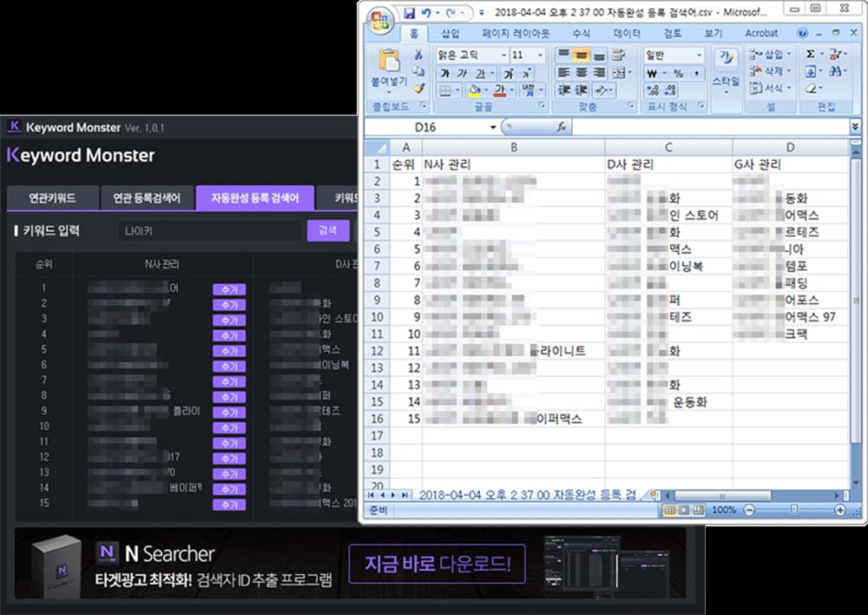Align cell text to top
The width and height of the screenshot is (868, 615).
tap(563, 55)
